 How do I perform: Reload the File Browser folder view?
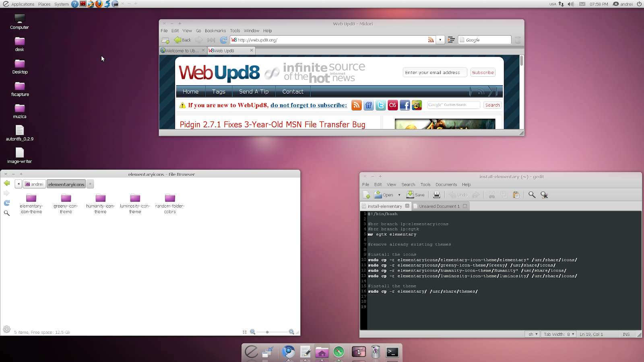(x=7, y=203)
